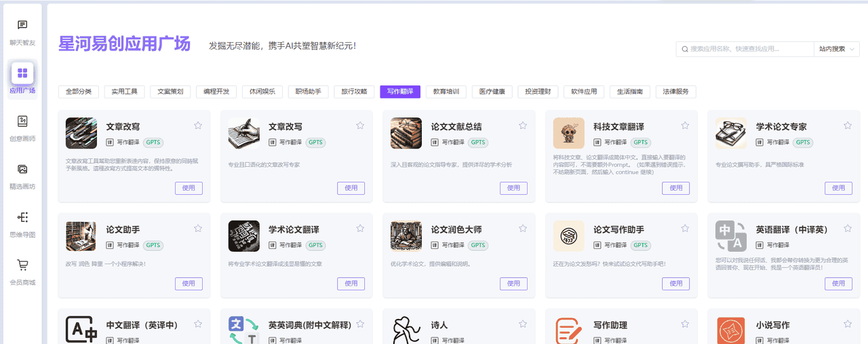The height and width of the screenshot is (344, 868).
Task: Click the 中文翻译（英译中）app icon
Action: [x=81, y=330]
